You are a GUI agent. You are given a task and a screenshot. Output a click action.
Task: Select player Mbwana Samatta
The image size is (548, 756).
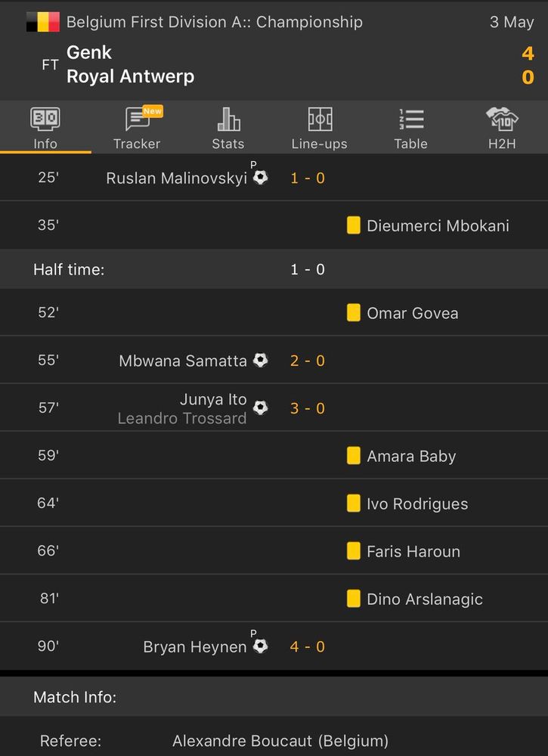pyautogui.click(x=183, y=361)
